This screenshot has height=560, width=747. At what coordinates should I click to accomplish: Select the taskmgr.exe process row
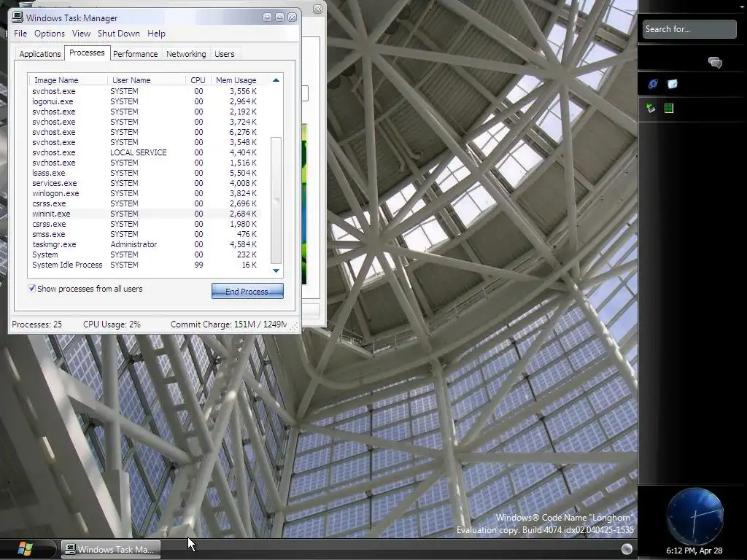144,244
